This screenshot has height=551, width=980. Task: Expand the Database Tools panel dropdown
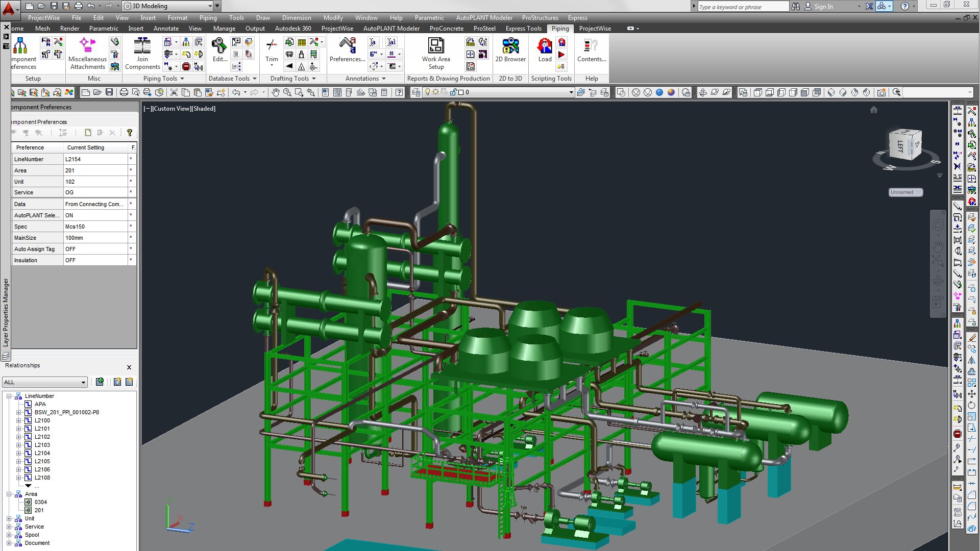coord(255,79)
